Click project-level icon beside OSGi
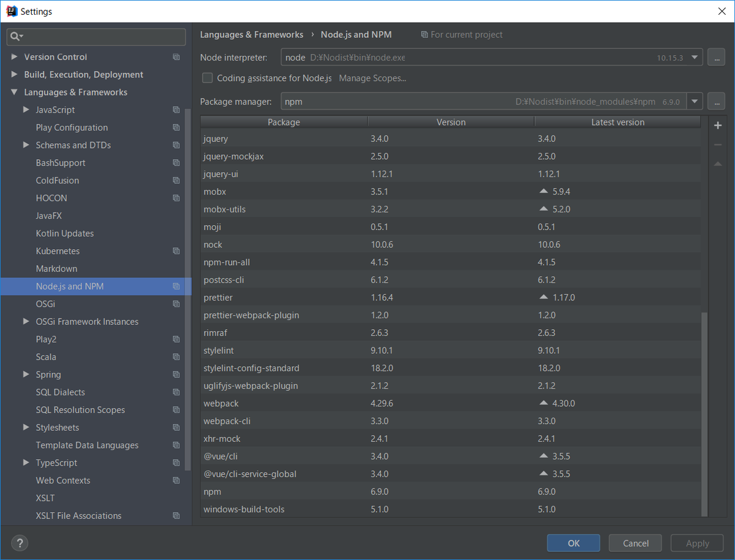This screenshot has height=560, width=735. [176, 304]
